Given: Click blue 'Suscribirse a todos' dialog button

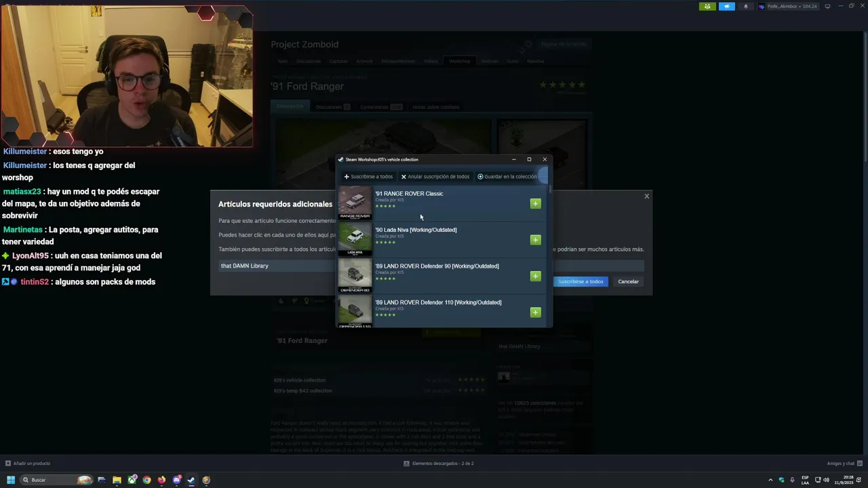Looking at the screenshot, I should [580, 281].
